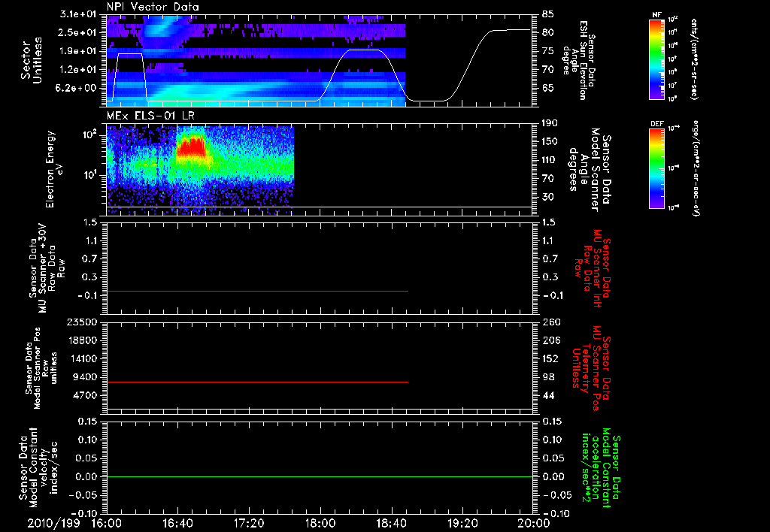
Task: Click the '19:20' time axis label
Action: [x=462, y=523]
